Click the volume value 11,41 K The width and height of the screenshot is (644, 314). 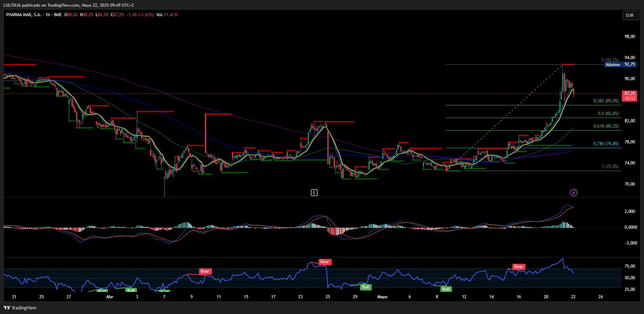171,15
